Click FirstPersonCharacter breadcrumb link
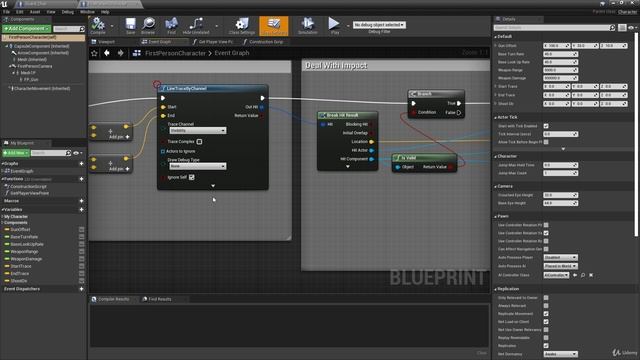The image size is (640, 360). point(176,53)
